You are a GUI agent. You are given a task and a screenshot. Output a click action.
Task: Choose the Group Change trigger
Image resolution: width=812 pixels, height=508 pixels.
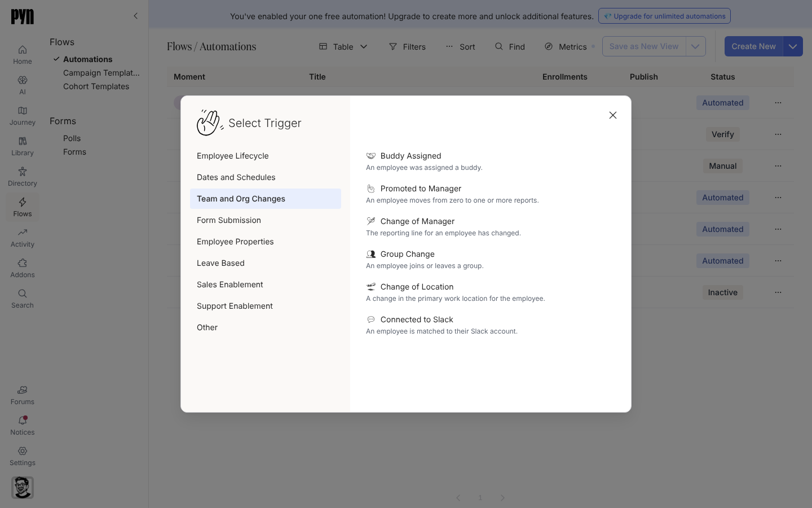click(425, 259)
